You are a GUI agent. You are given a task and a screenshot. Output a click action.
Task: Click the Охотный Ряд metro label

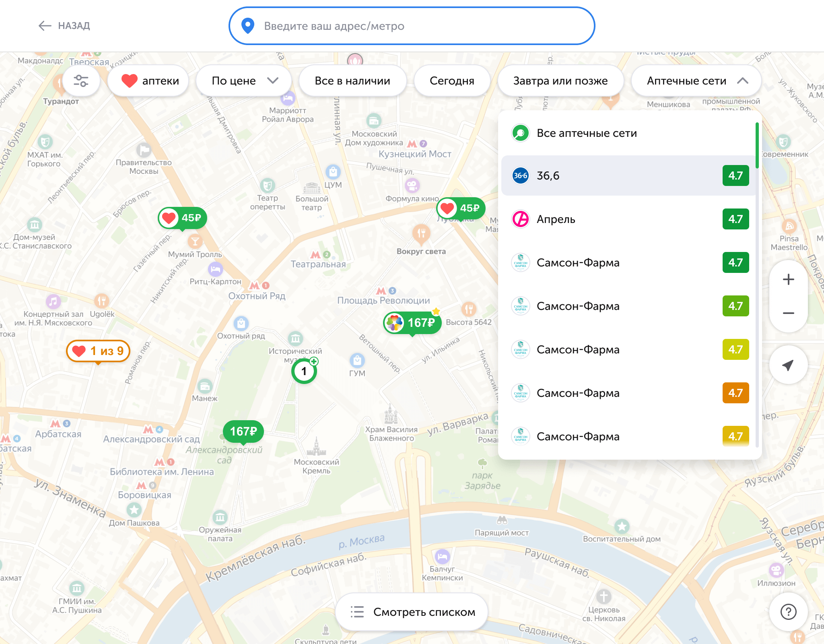coord(257,296)
